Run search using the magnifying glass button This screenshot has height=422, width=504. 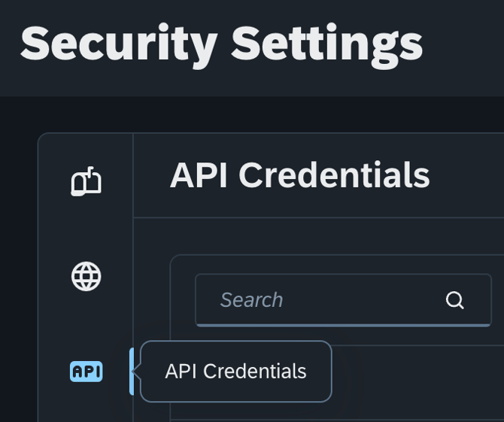(x=455, y=300)
